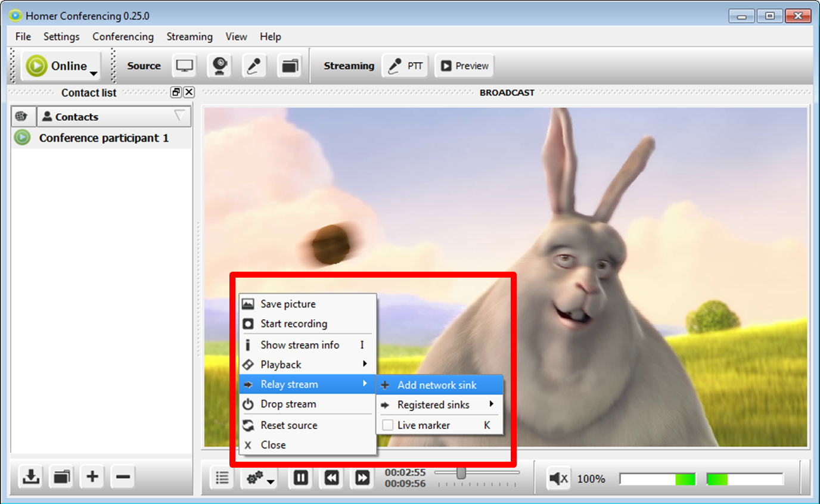The image size is (820, 504).
Task: Toggle the Live marker checkbox
Action: coord(388,425)
